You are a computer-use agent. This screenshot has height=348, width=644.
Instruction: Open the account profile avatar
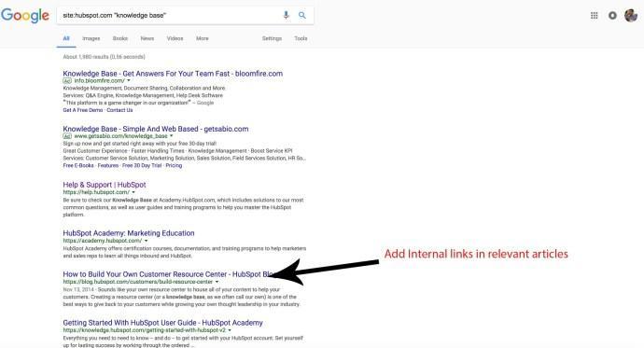[631, 16]
